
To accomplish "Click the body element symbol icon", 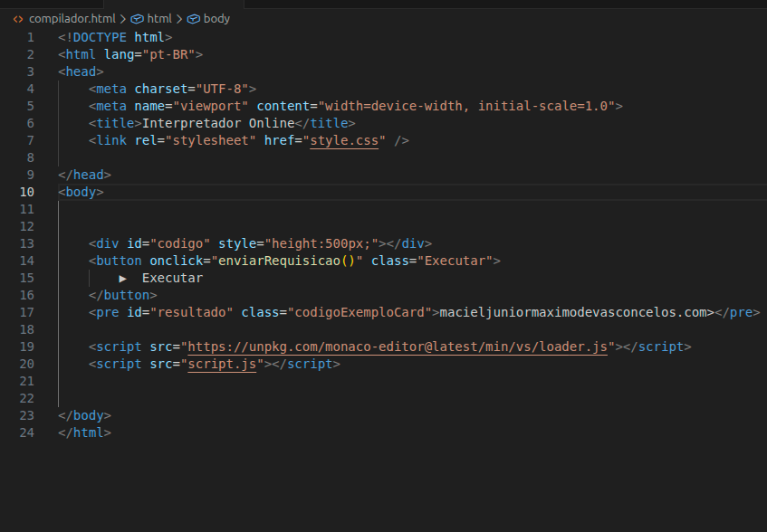I will (194, 19).
